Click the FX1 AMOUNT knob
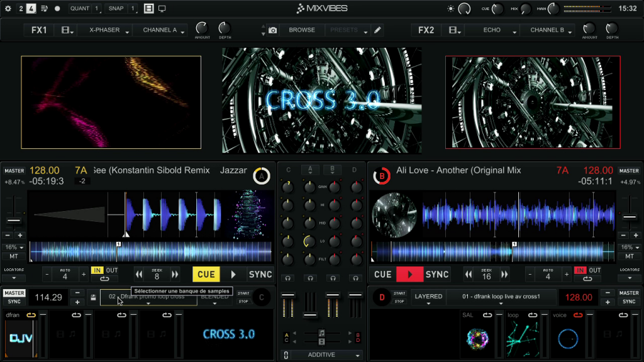This screenshot has width=644, height=362. [202, 28]
